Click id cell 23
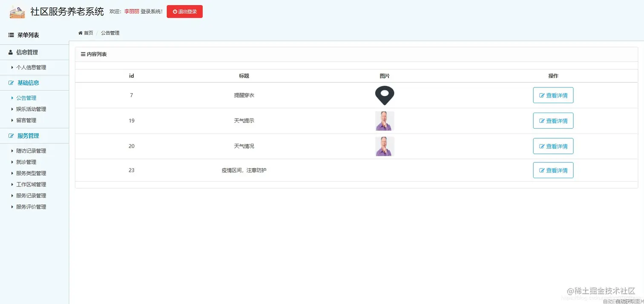The width and height of the screenshot is (644, 304). tap(132, 170)
